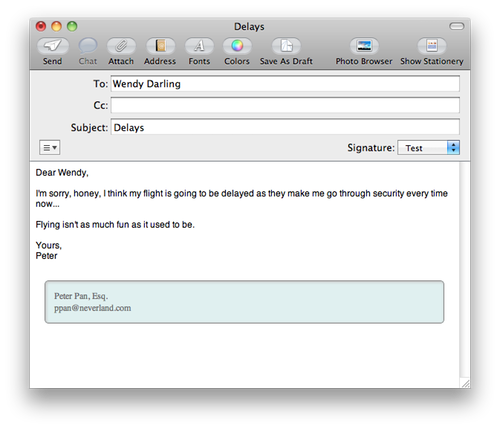Click the To field with Wendy Darling
The image size is (500, 429).
(x=285, y=84)
